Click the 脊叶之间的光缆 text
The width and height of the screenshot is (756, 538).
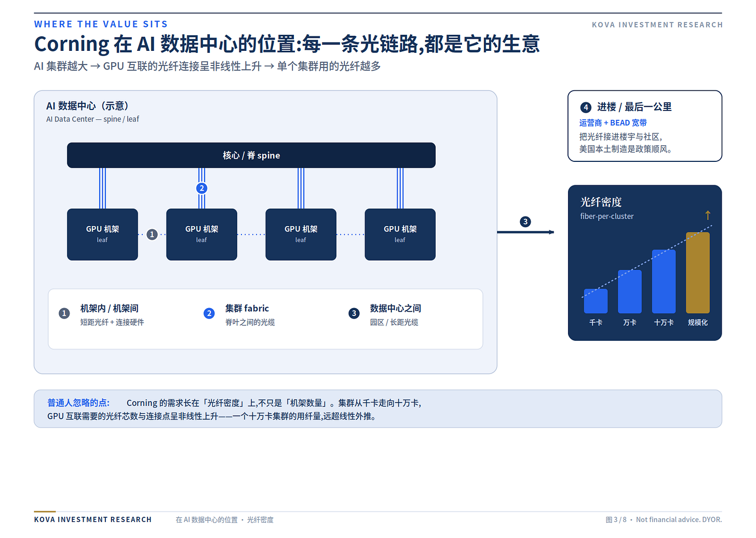250,322
